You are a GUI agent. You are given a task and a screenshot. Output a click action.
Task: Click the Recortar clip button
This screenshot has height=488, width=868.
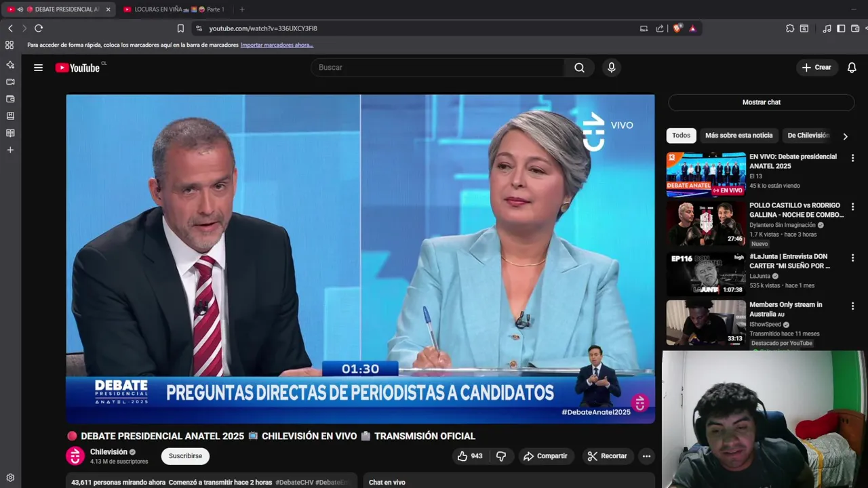click(x=607, y=456)
